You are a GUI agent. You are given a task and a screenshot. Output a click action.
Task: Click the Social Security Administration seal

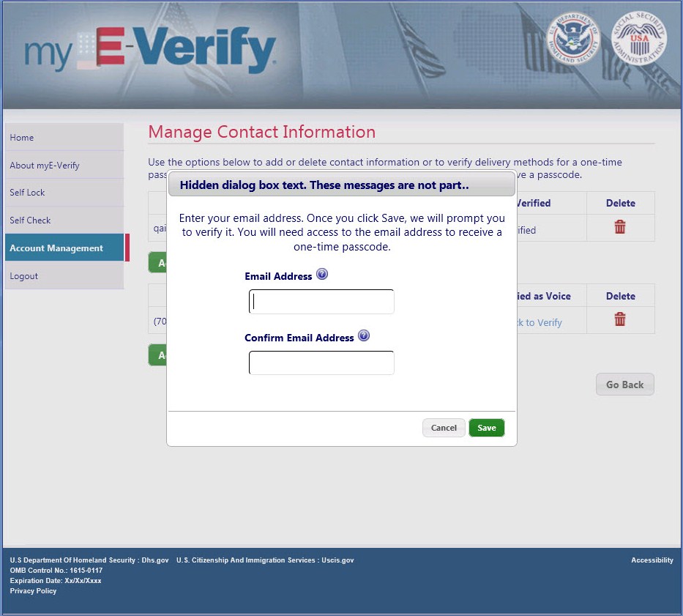point(639,38)
